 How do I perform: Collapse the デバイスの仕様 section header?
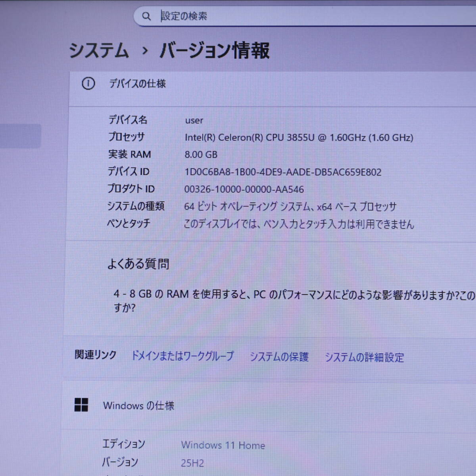coord(273,89)
